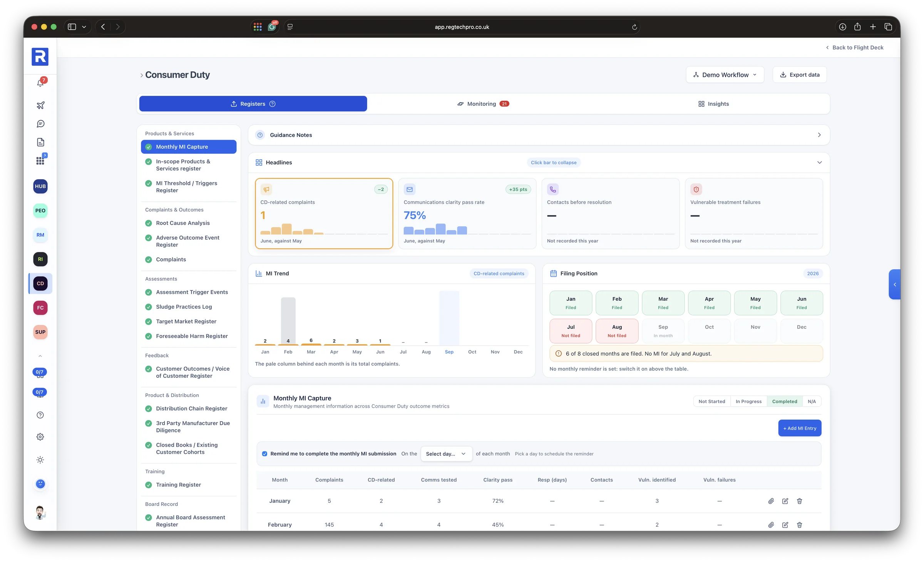The width and height of the screenshot is (924, 562).
Task: Open the documents icon in sidebar
Action: (40, 142)
